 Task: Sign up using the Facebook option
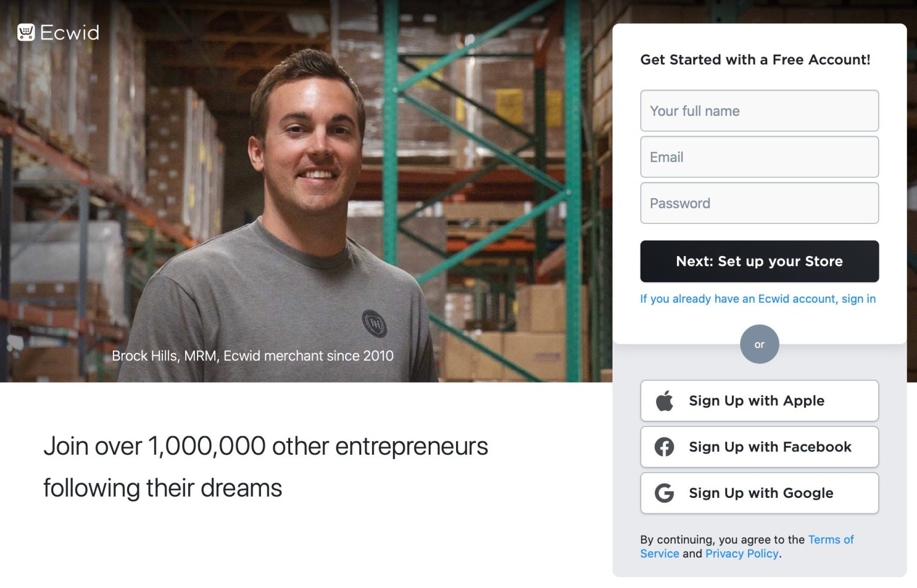[x=759, y=447]
